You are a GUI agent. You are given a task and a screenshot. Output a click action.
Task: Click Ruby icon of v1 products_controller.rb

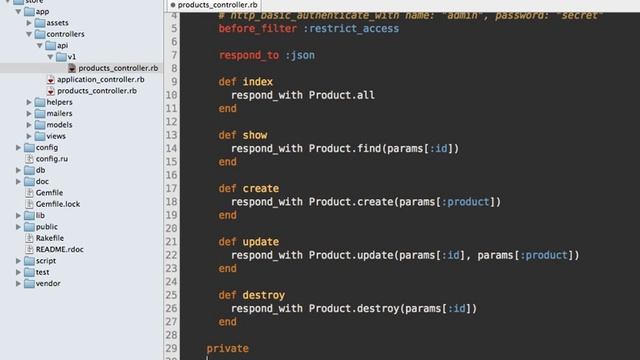click(x=72, y=68)
